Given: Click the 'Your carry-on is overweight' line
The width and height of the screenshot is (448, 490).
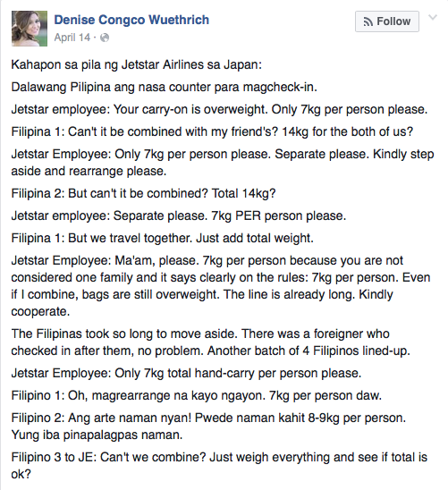Looking at the screenshot, I should pos(219,109).
